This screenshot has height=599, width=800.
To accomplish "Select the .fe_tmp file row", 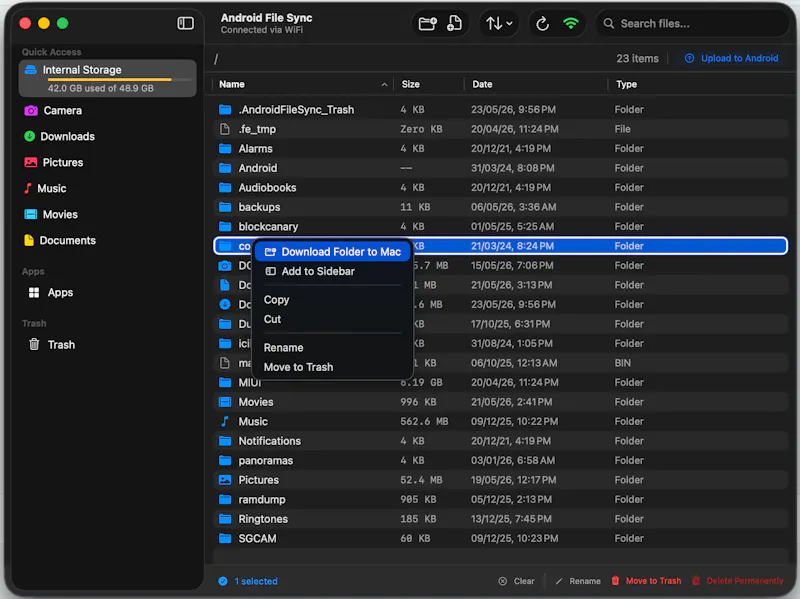I will pyautogui.click(x=501, y=129).
